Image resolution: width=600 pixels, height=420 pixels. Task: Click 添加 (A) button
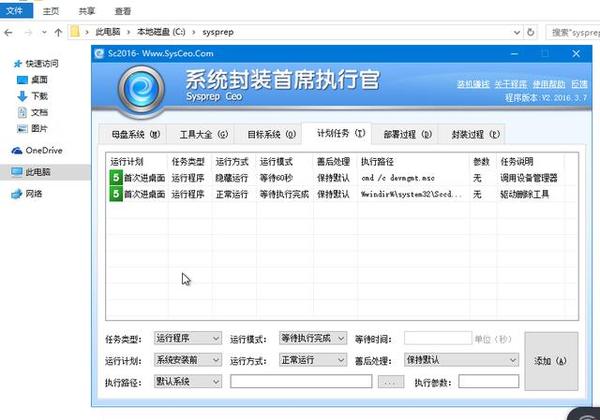551,361
